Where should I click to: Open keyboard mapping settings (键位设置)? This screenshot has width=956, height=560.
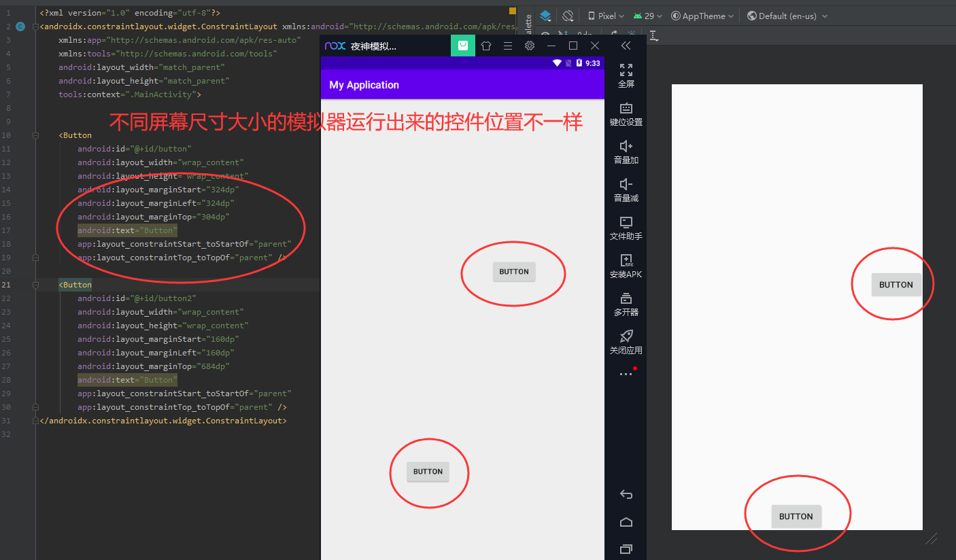point(626,113)
